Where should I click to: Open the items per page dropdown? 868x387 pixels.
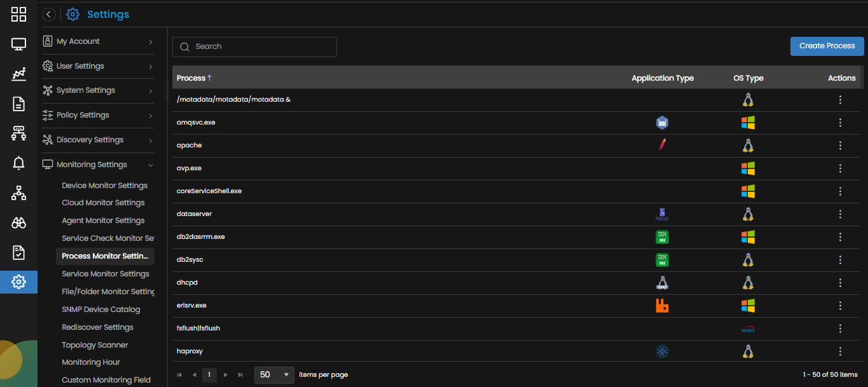275,375
